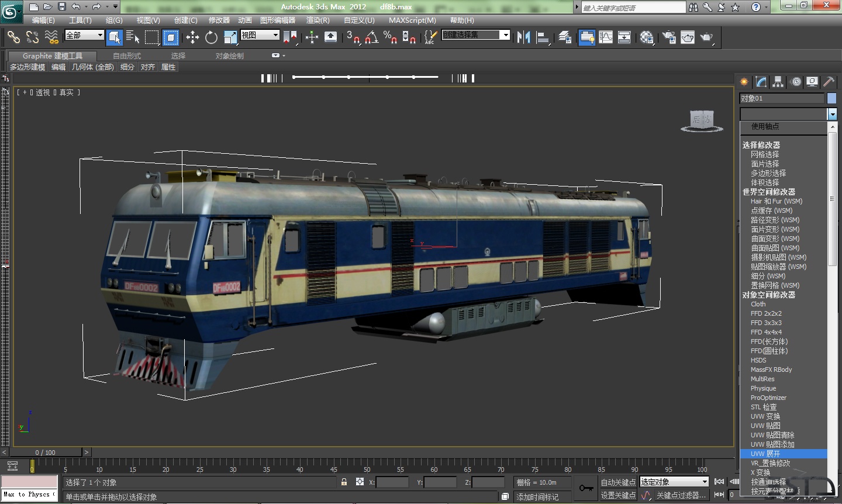The width and height of the screenshot is (842, 504).
Task: Toggle keyboard shortcut override icon
Action: (x=330, y=37)
